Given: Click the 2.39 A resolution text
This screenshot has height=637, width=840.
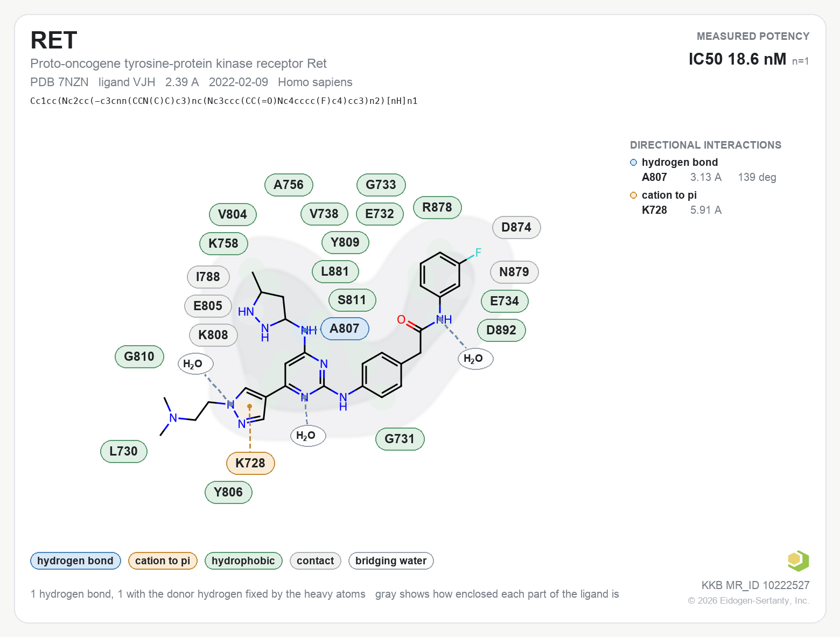Looking at the screenshot, I should tap(182, 82).
